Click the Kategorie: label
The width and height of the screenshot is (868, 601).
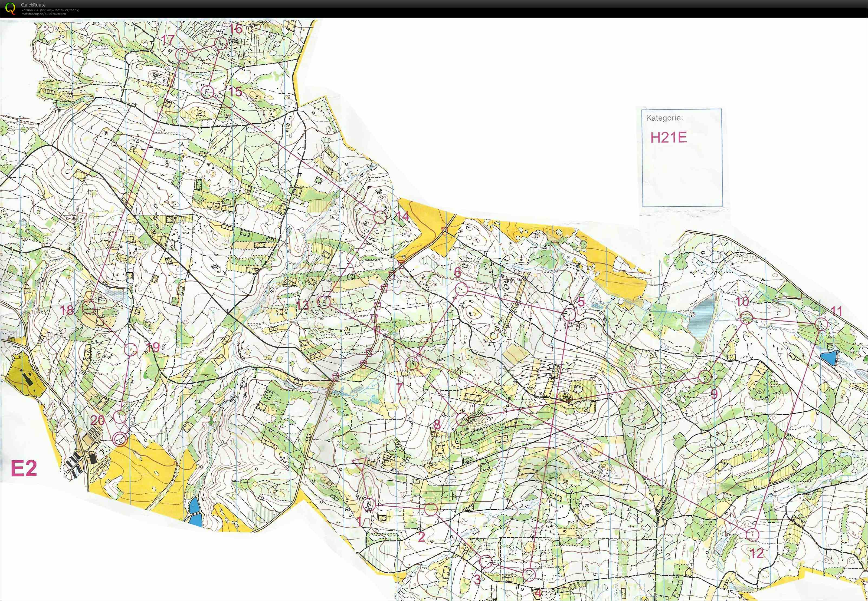click(664, 118)
